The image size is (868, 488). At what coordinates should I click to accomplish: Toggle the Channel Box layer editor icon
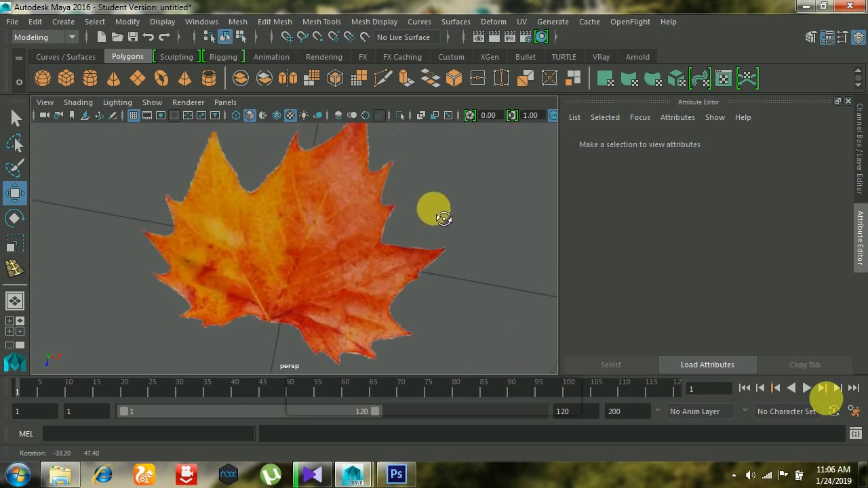click(x=860, y=37)
